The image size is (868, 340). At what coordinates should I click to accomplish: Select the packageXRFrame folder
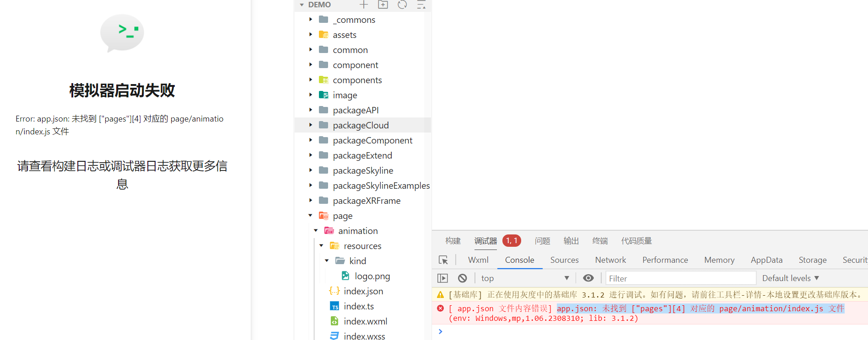point(363,201)
